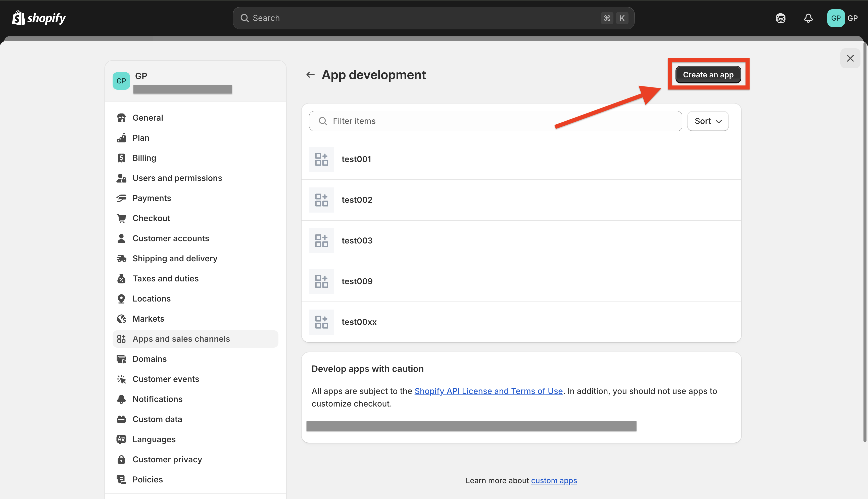Close the settings panel with X
Screen dimensions: 868x499
coord(850,58)
